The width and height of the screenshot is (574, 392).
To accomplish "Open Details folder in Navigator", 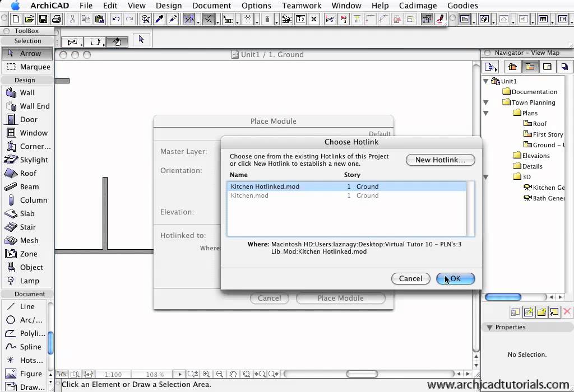I will (527, 166).
